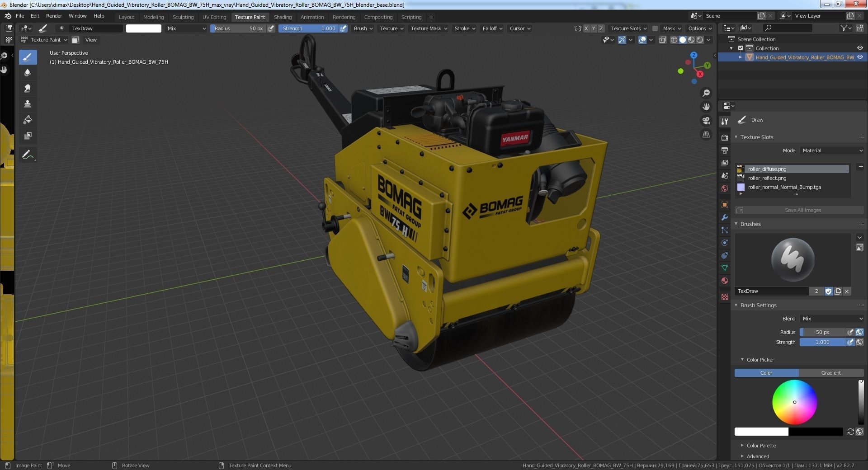Viewport: 868px width, 470px height.
Task: Switch to rendered shading mode
Action: [700, 40]
